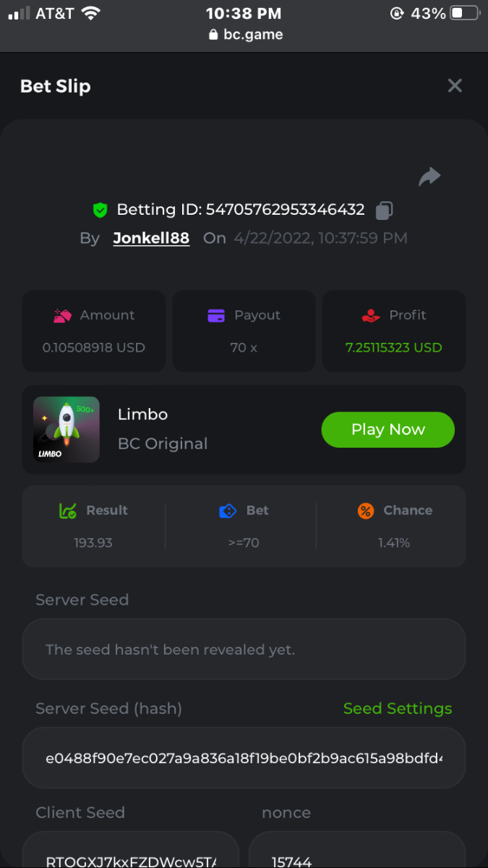
Task: Click the unrevealed Server Seed field
Action: point(244,650)
